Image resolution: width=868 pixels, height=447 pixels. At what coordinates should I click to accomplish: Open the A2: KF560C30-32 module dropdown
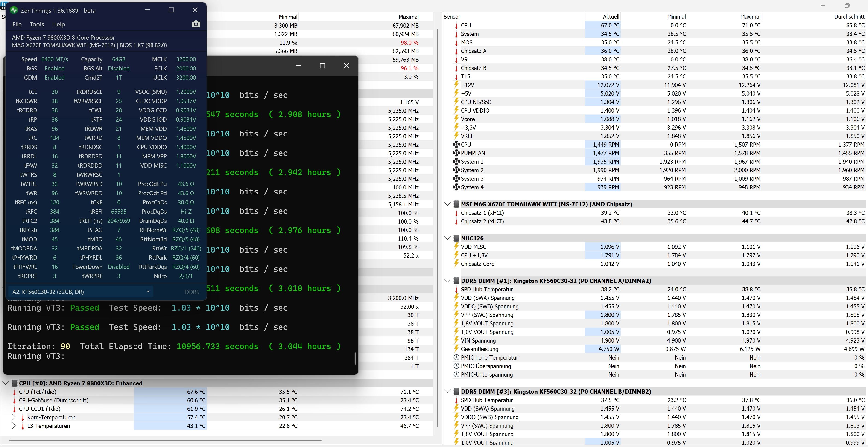click(148, 292)
